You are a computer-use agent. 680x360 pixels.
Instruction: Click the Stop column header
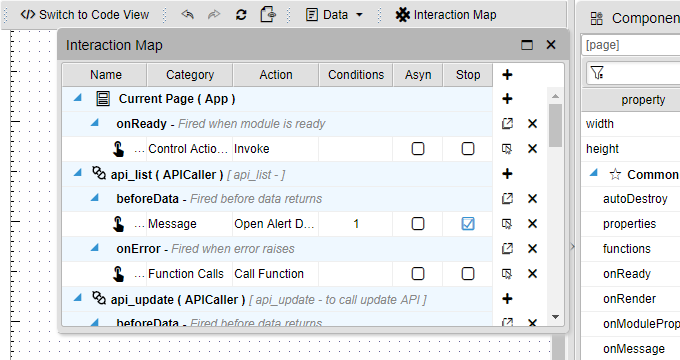[468, 75]
